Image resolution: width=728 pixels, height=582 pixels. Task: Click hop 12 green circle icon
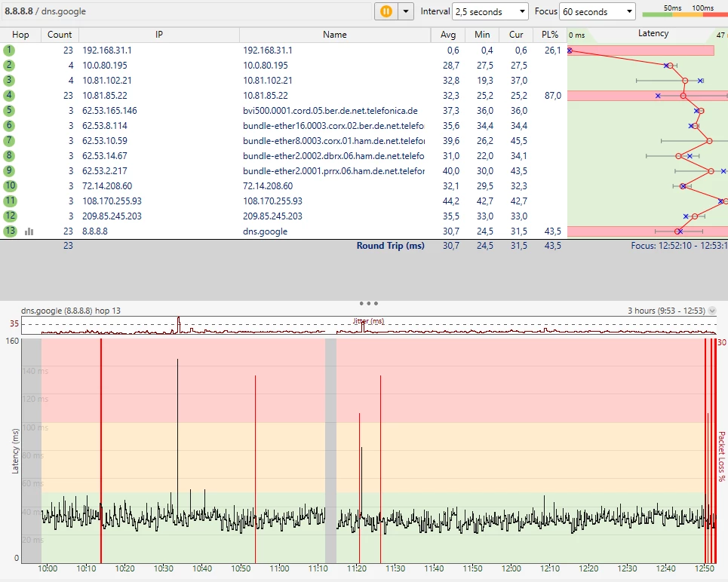point(10,216)
